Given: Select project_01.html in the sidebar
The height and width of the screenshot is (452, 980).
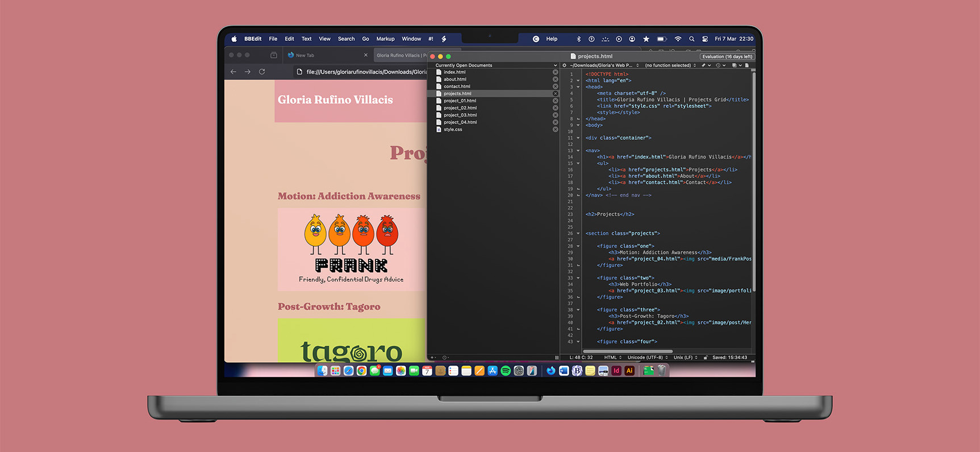Looking at the screenshot, I should [x=459, y=101].
